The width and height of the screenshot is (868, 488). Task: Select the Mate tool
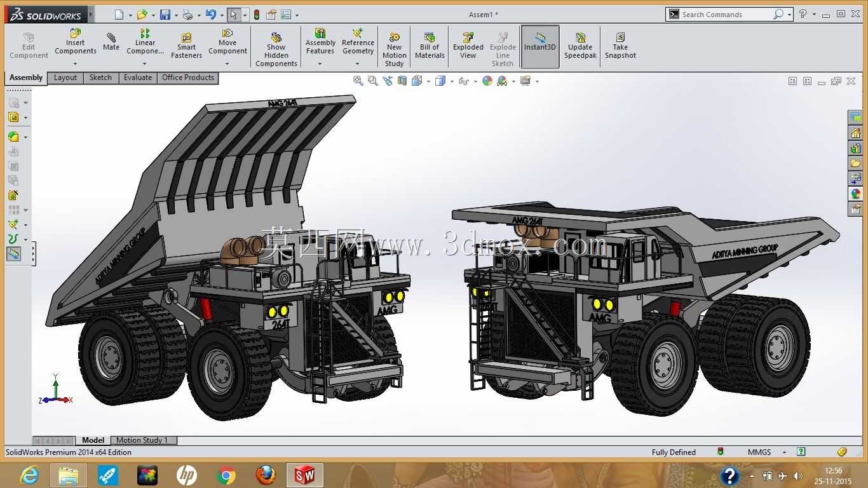point(111,42)
